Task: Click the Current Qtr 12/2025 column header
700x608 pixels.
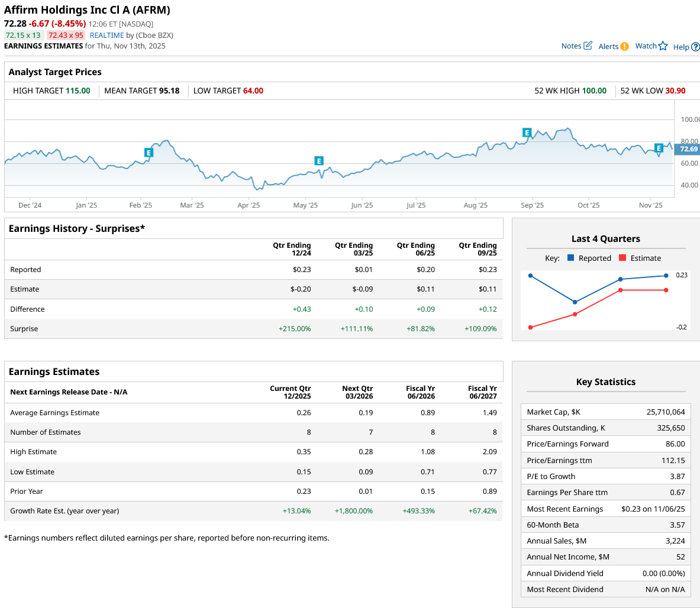Action: click(290, 392)
